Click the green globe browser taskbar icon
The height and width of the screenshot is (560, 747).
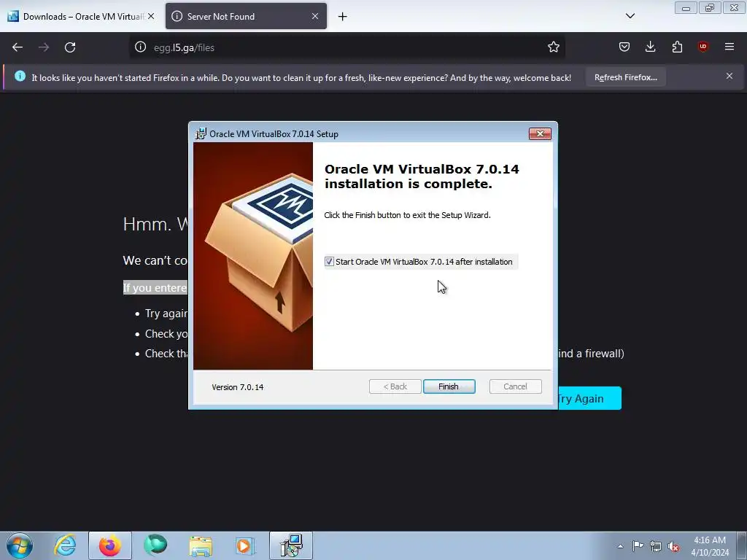pos(155,545)
